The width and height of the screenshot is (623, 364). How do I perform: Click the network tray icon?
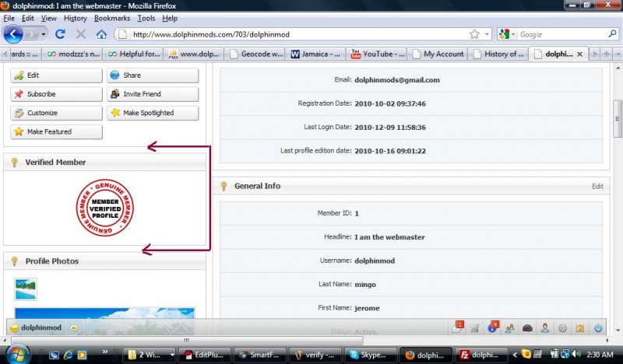click(565, 354)
